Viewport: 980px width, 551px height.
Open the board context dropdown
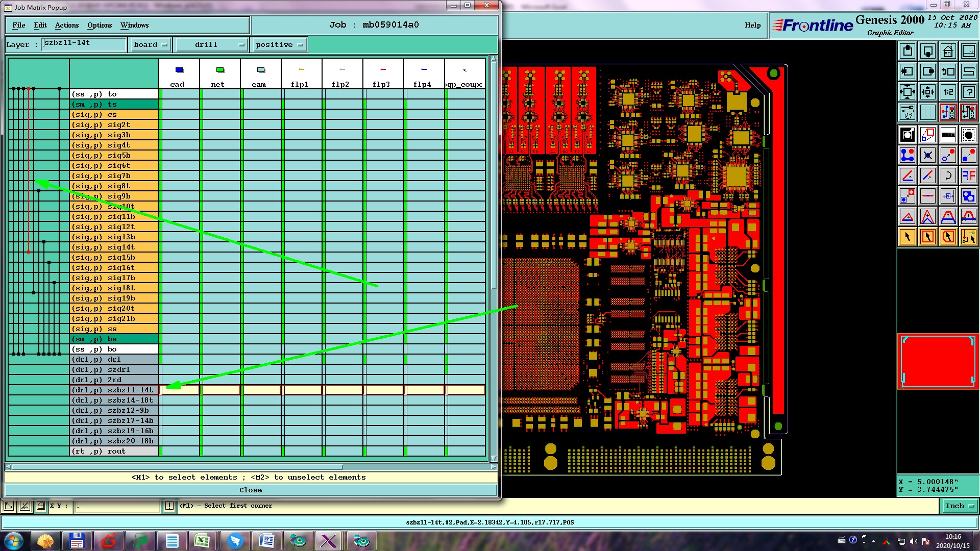tap(151, 45)
